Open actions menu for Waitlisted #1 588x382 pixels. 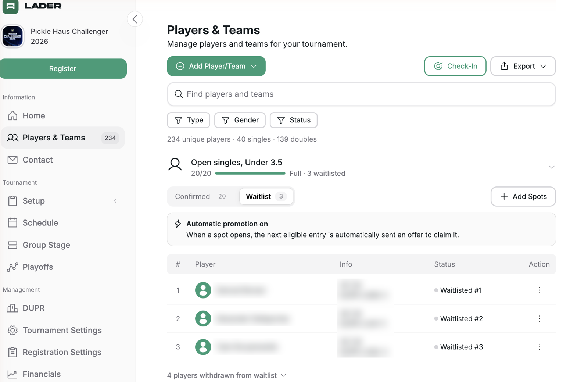coord(539,290)
